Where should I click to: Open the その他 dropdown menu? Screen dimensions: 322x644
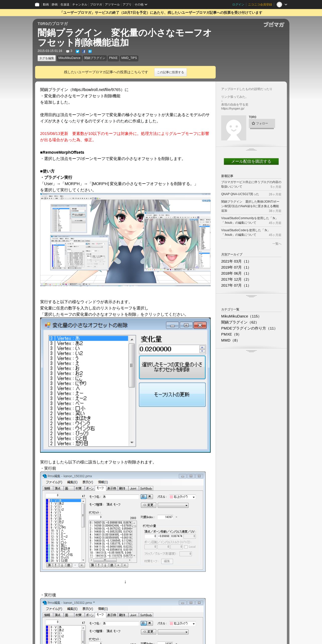[x=141, y=5]
